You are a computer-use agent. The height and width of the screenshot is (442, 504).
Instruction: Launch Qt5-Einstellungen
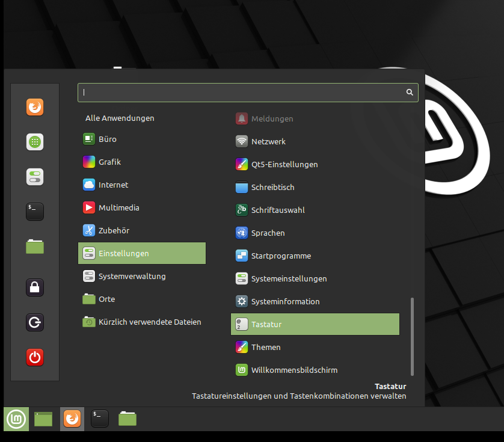315,164
